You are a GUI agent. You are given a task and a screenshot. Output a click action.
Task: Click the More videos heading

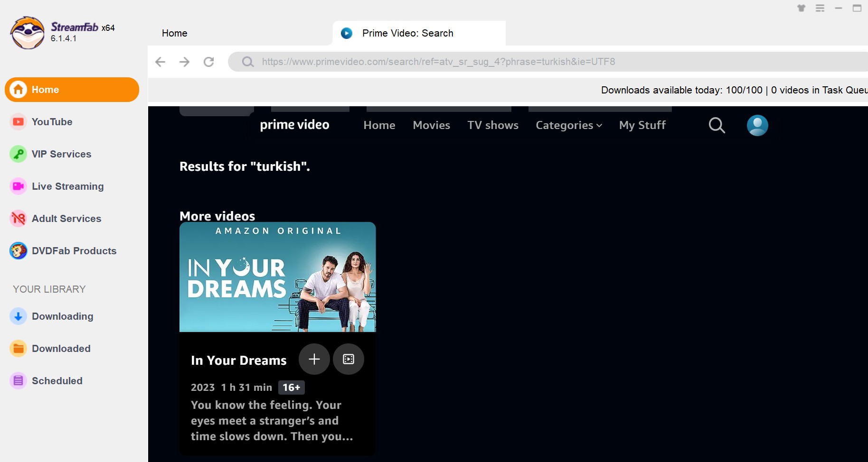[217, 216]
